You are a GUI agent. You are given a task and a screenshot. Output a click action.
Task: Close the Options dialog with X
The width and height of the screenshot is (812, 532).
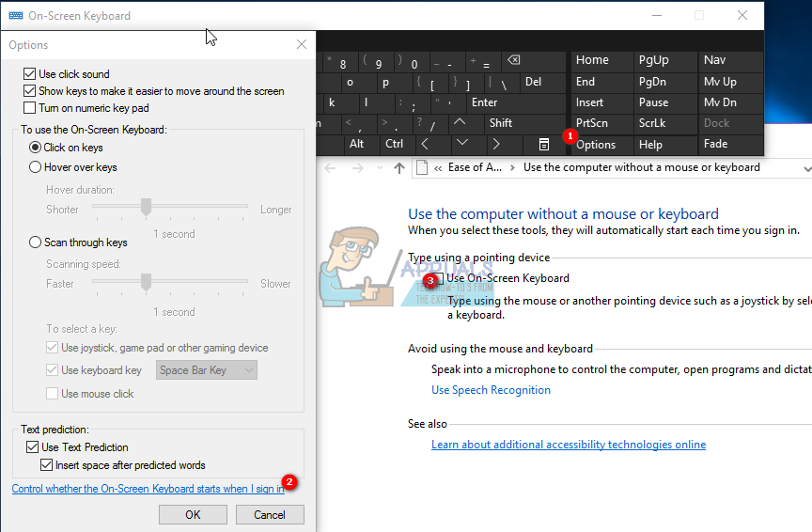(x=302, y=44)
